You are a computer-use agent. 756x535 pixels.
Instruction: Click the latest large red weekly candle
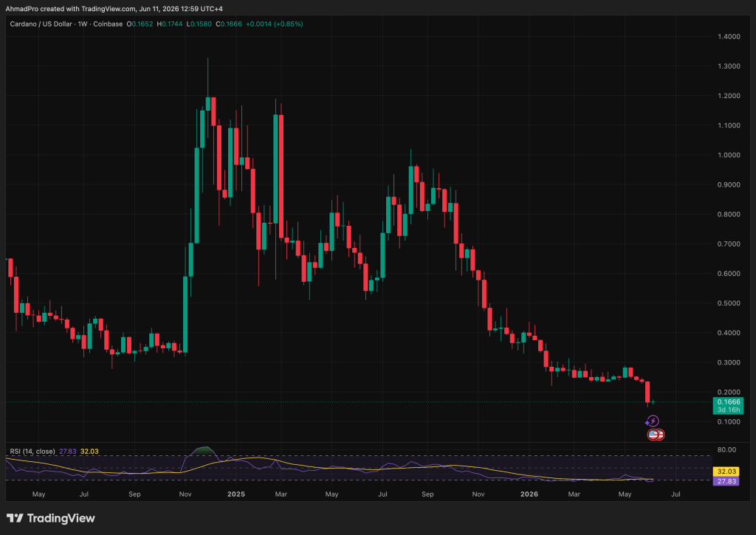(x=647, y=391)
